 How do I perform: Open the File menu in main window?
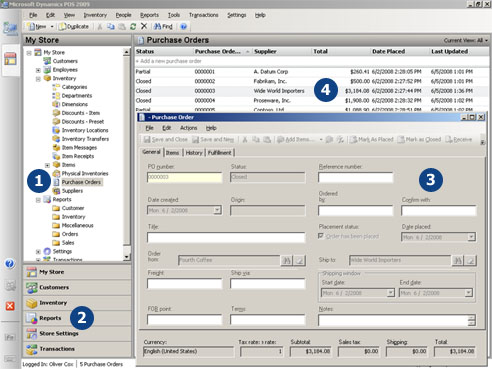(33, 15)
